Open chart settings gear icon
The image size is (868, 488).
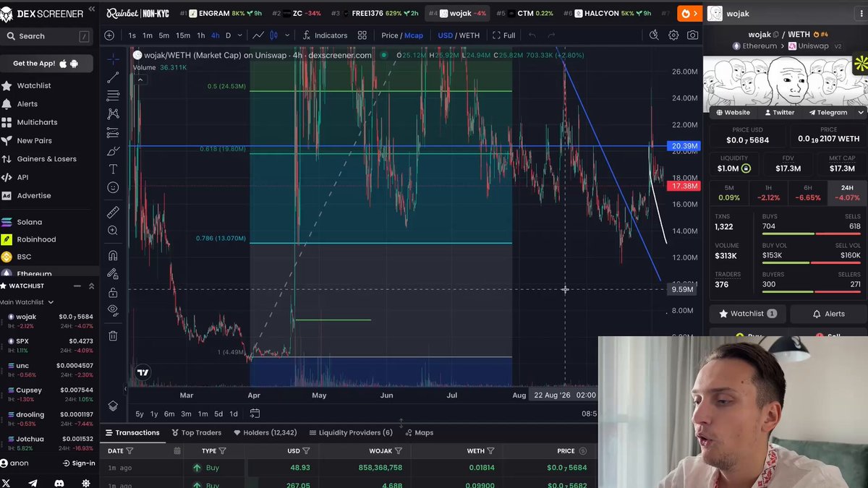point(673,35)
